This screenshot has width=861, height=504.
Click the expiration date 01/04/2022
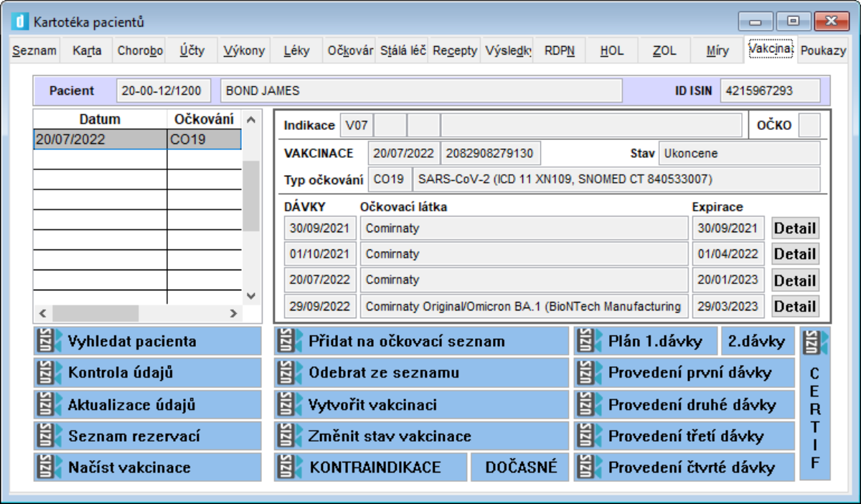tap(728, 254)
